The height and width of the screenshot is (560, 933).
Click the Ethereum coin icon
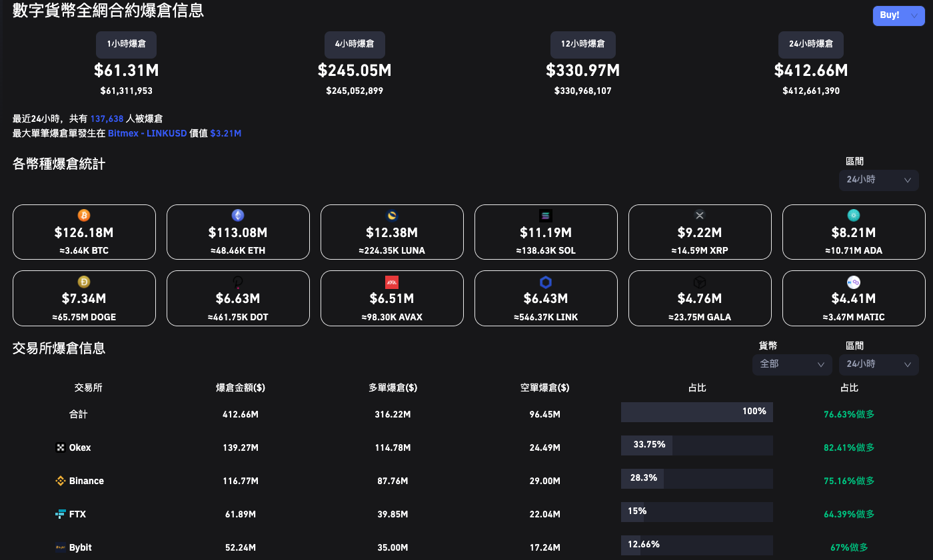pos(238,216)
